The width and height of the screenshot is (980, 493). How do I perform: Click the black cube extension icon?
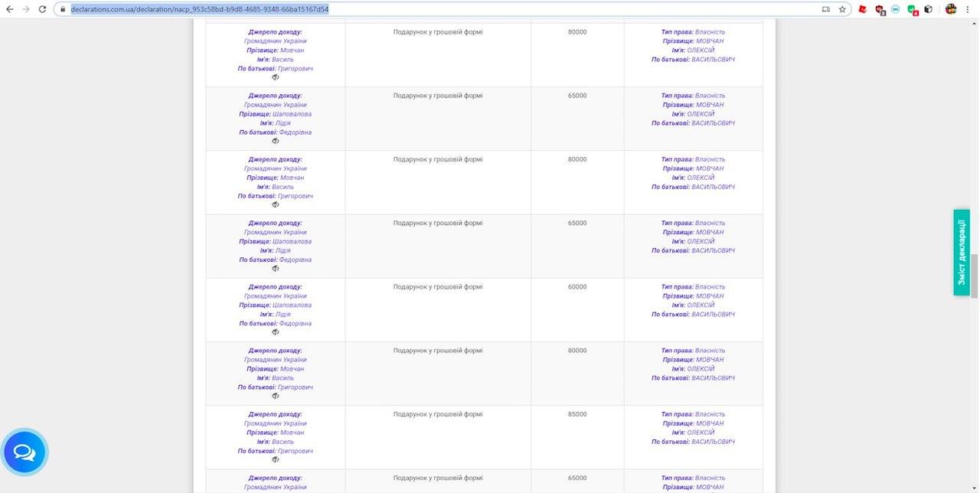928,9
